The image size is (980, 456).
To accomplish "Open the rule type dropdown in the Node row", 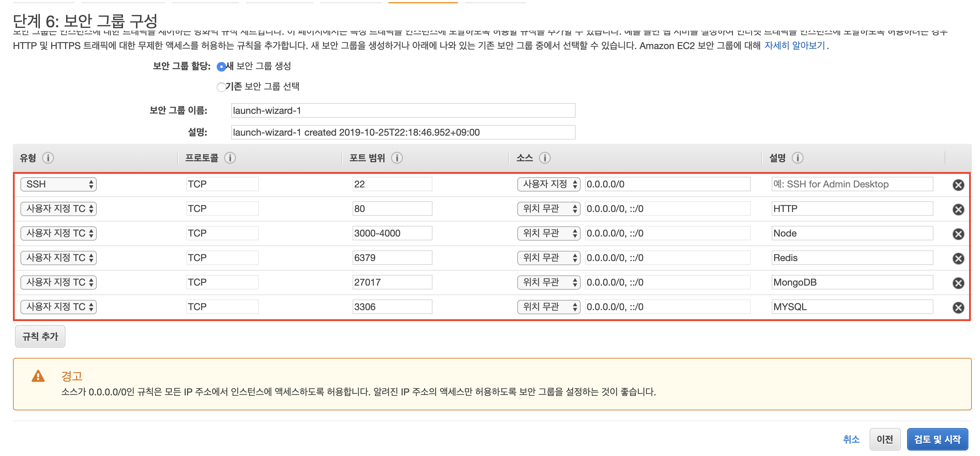I will click(59, 233).
